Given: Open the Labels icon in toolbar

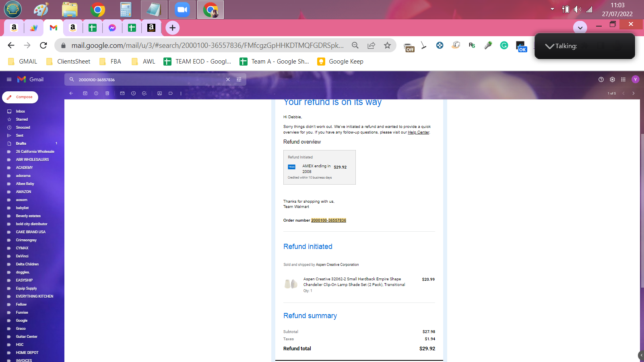Looking at the screenshot, I should pos(171,93).
